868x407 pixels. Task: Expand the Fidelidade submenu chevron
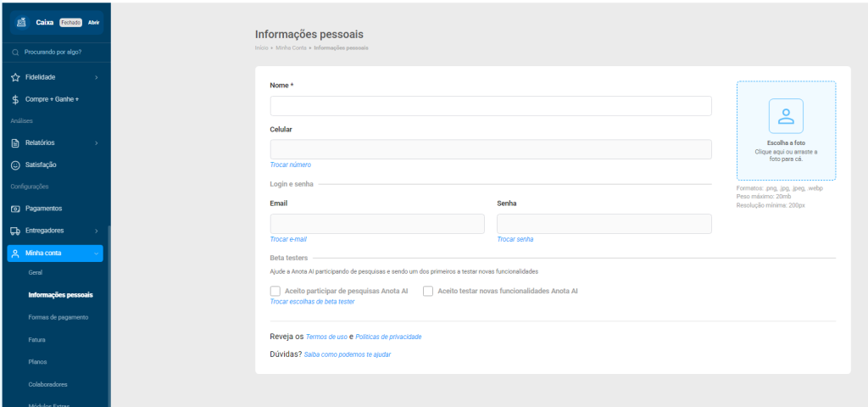point(97,78)
